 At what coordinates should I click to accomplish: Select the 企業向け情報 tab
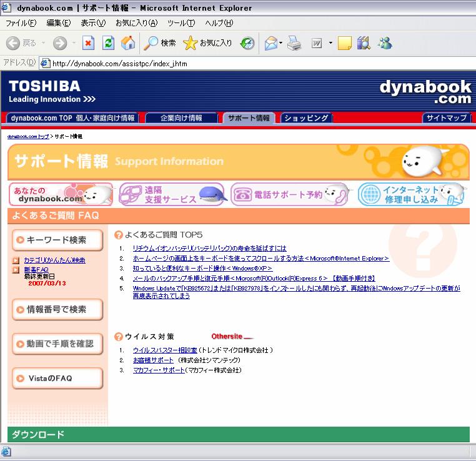(x=181, y=118)
